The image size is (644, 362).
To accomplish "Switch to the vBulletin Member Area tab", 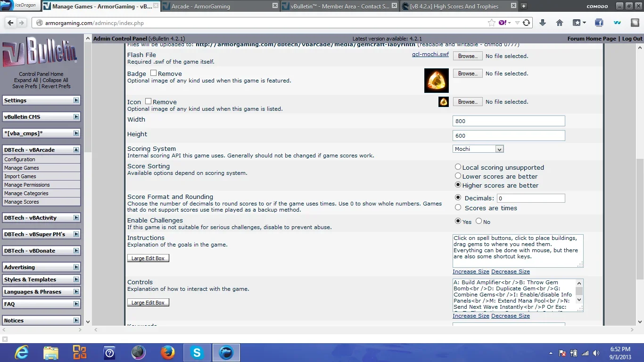I will pos(339,6).
